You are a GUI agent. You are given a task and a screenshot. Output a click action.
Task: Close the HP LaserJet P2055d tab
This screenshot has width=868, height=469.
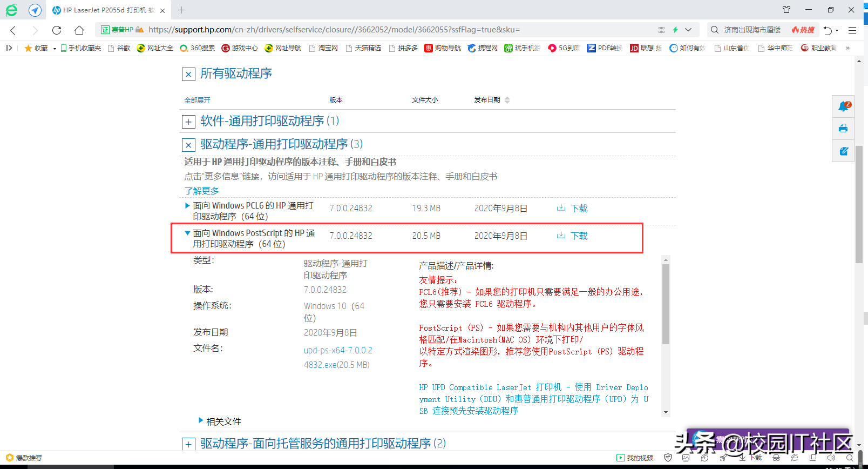coord(162,10)
